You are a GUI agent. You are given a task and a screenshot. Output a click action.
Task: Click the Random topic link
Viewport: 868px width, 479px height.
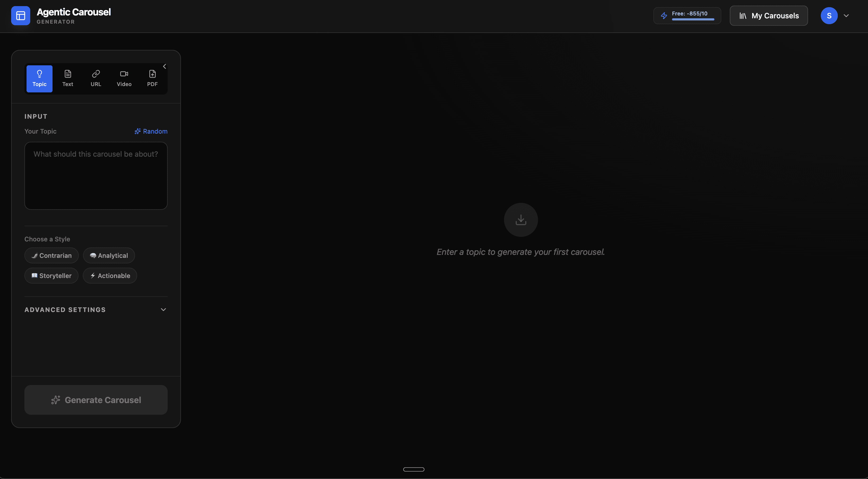coord(151,131)
